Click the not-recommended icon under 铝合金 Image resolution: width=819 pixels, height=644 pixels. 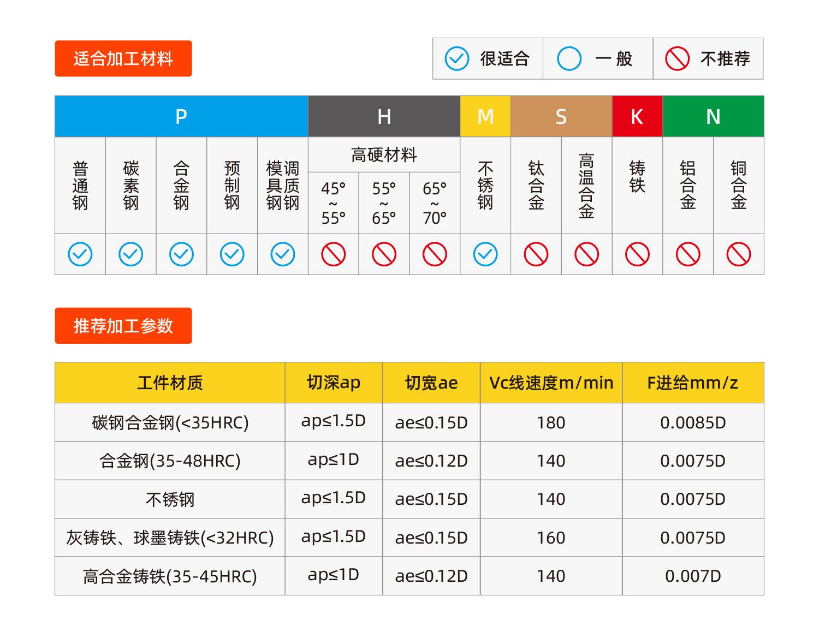click(x=688, y=254)
